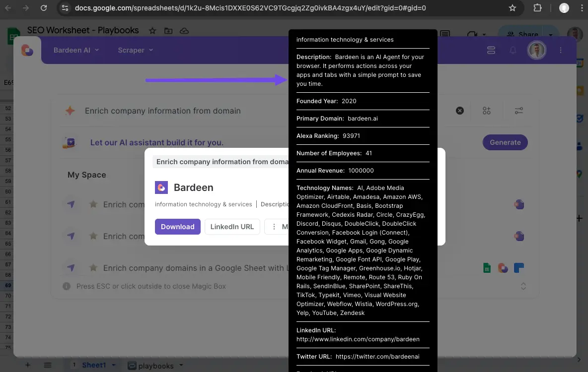This screenshot has width=588, height=372.
Task: Click the Download button in the Bardeen card
Action: click(177, 227)
